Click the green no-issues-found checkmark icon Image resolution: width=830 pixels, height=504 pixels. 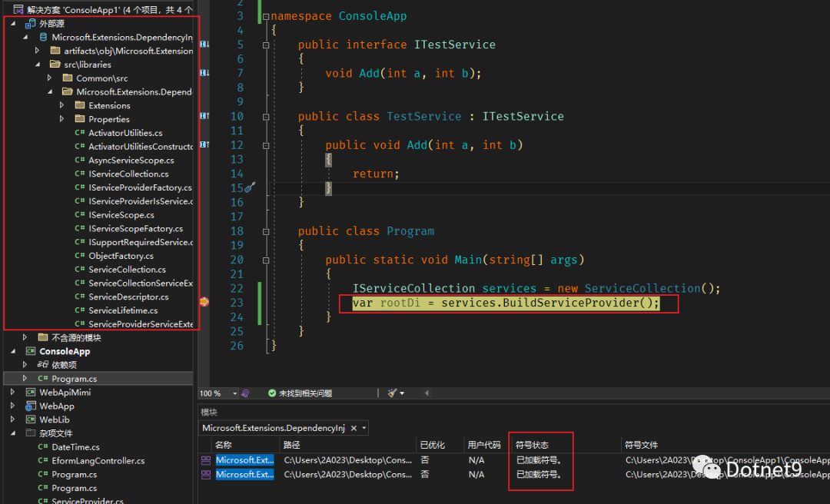coord(272,393)
